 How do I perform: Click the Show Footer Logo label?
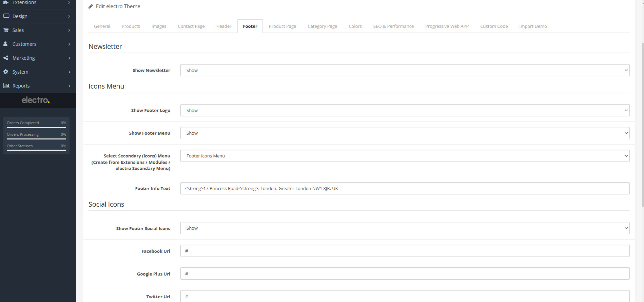pos(151,110)
